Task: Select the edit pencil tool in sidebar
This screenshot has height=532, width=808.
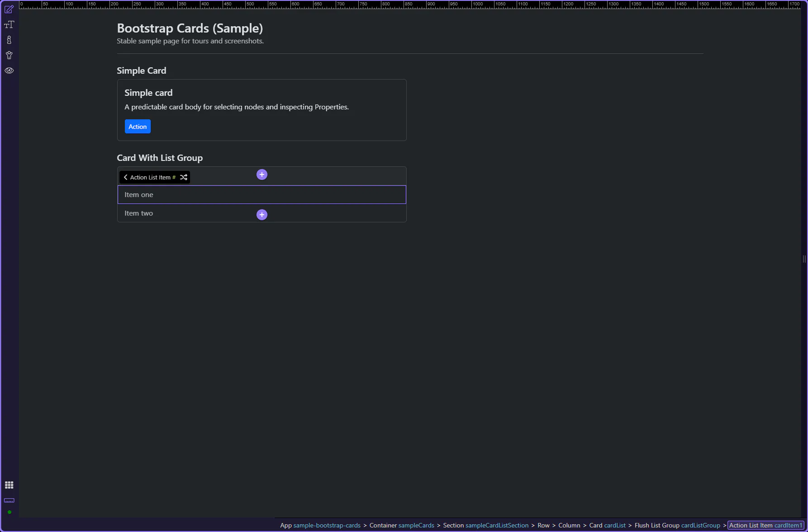Action: click(9, 9)
